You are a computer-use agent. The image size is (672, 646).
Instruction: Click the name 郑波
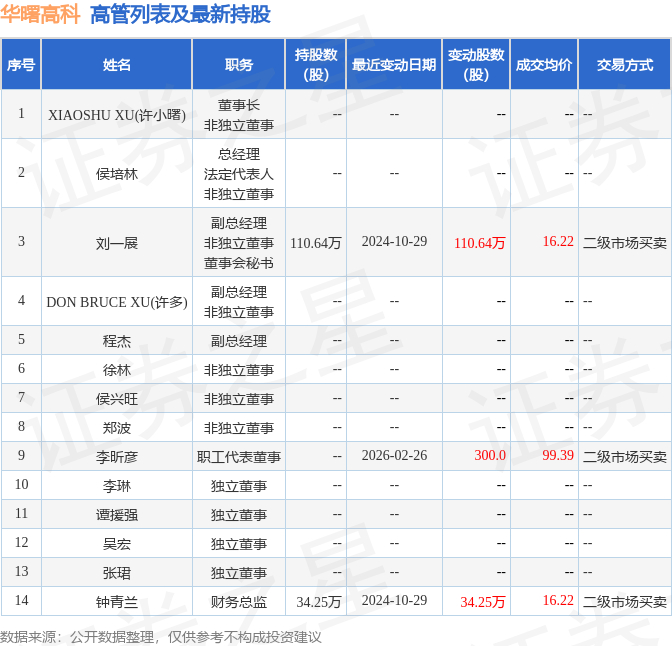[x=117, y=428]
